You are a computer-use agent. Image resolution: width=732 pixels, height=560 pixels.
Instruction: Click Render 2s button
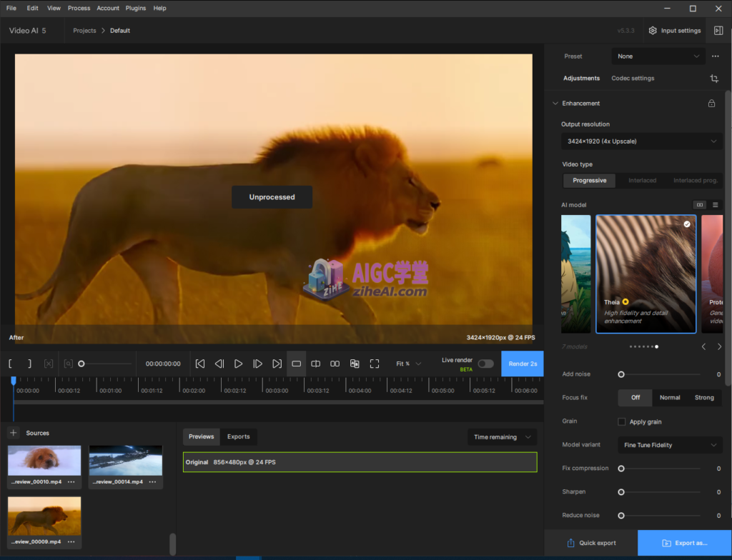coord(523,364)
